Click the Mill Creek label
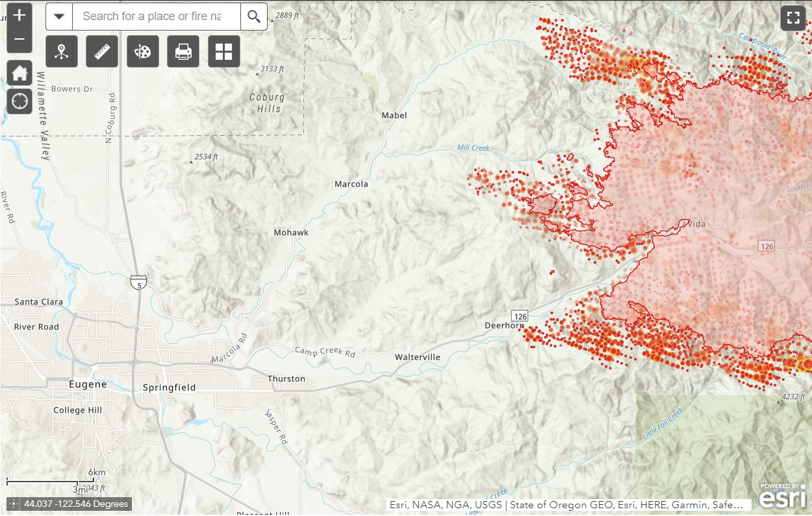Screen dimensions: 812x516 pyautogui.click(x=474, y=148)
